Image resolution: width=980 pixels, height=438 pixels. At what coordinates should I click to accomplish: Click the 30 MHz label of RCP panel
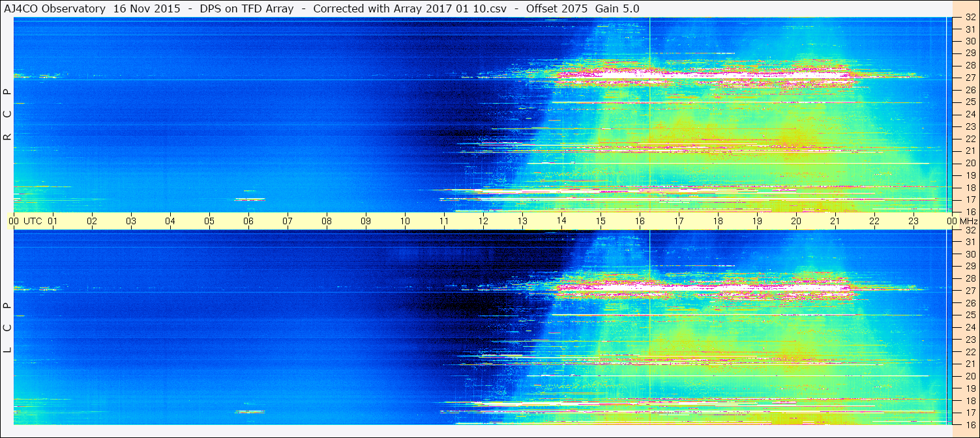(970, 41)
